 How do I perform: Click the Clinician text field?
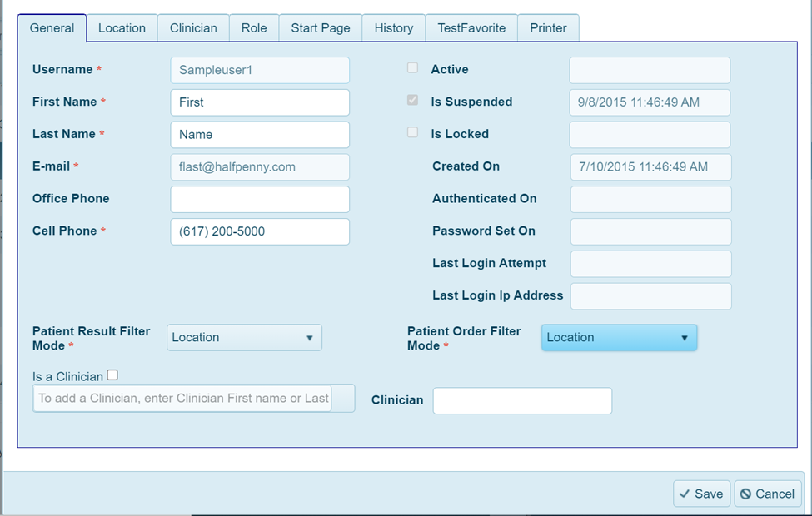click(522, 400)
